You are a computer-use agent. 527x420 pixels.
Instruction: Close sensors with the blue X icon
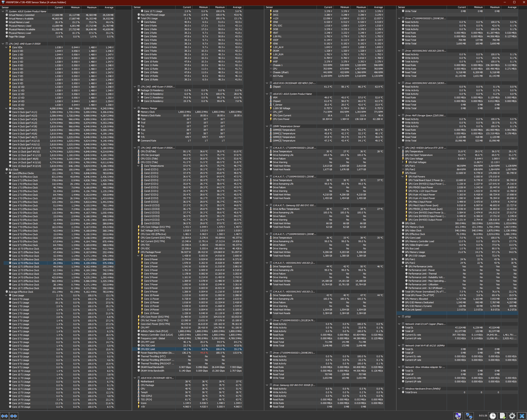coord(522,416)
